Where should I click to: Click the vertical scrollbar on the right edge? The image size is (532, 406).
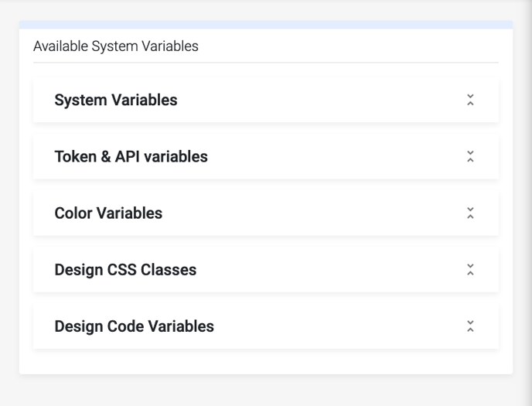tap(528, 203)
